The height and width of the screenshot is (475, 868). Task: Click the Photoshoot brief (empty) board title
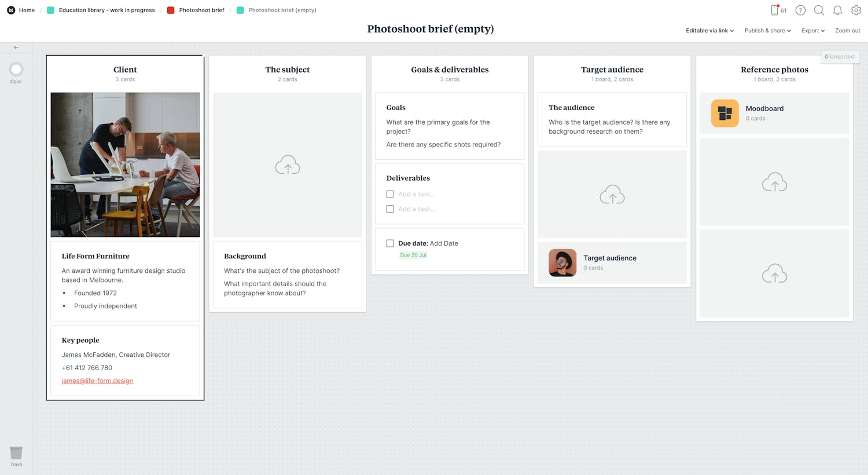pyautogui.click(x=431, y=29)
